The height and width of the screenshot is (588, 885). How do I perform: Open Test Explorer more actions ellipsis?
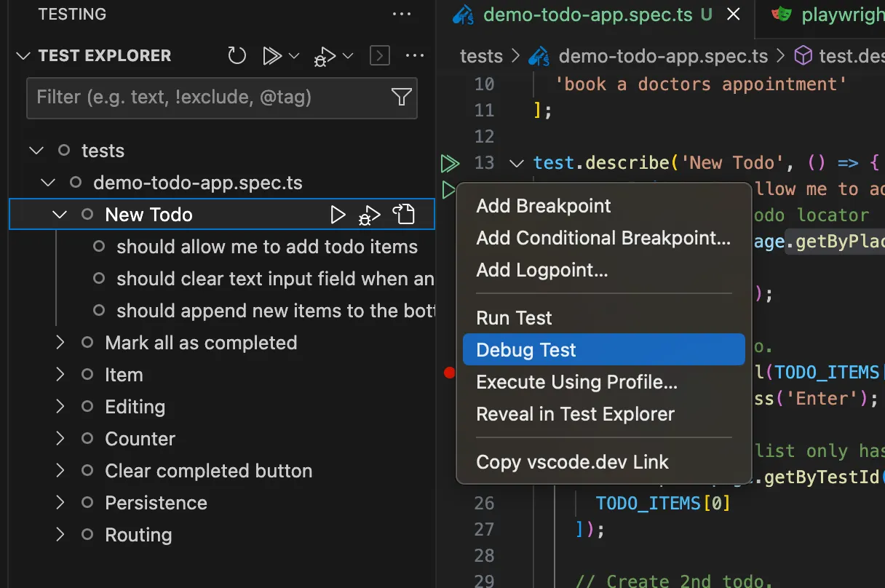point(415,55)
